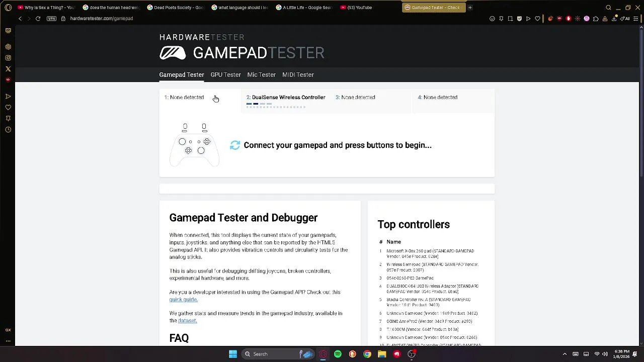Open the volume control in system tray
The width and height of the screenshot is (644, 362).
pos(605,354)
